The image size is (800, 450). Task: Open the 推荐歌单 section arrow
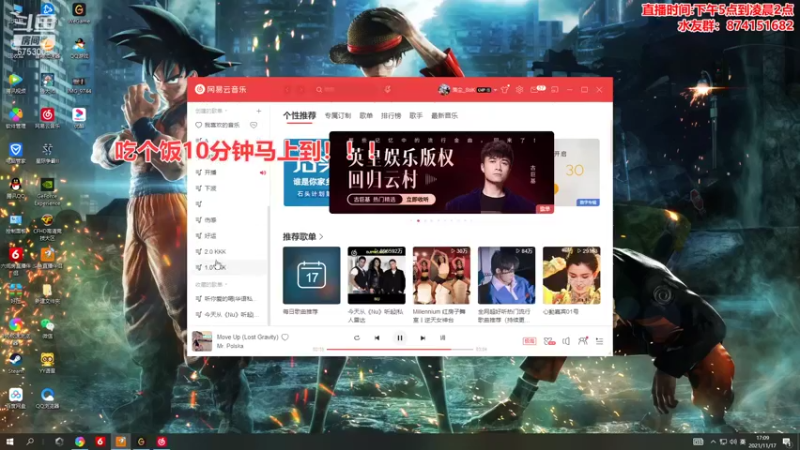pos(321,237)
